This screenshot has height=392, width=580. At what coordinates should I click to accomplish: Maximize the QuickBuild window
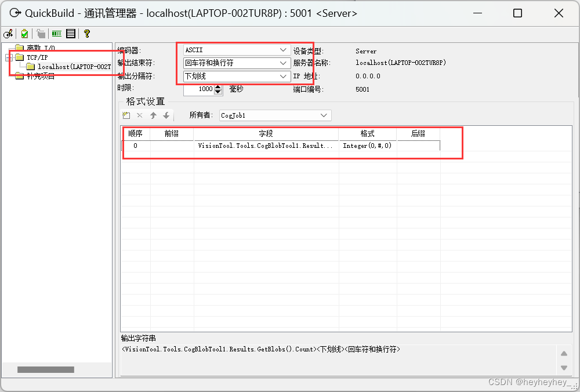click(x=517, y=13)
